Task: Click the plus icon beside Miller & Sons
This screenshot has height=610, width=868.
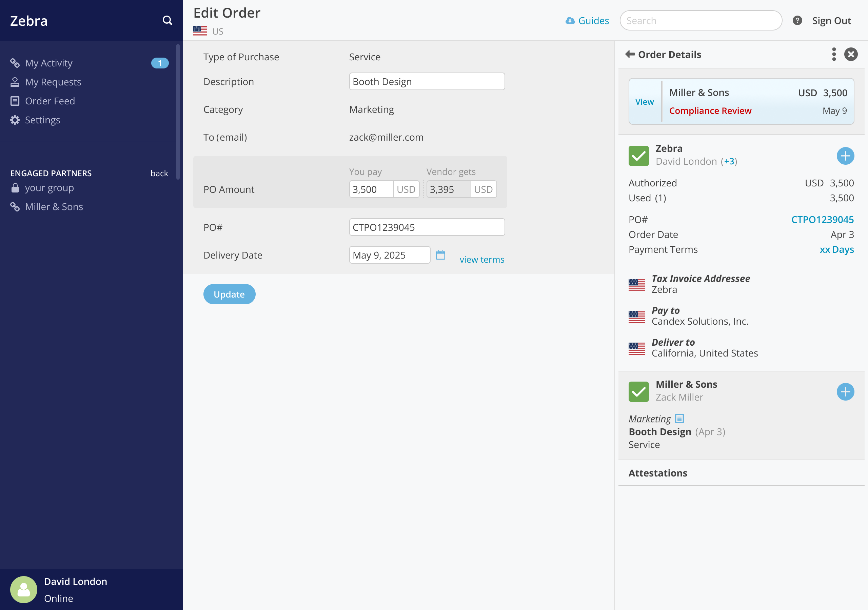Action: (845, 392)
